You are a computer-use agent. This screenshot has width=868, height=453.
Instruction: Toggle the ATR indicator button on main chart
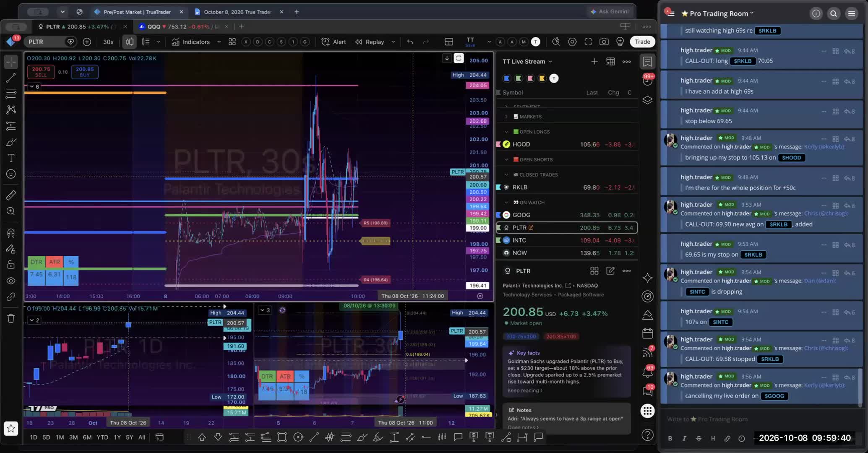54,262
